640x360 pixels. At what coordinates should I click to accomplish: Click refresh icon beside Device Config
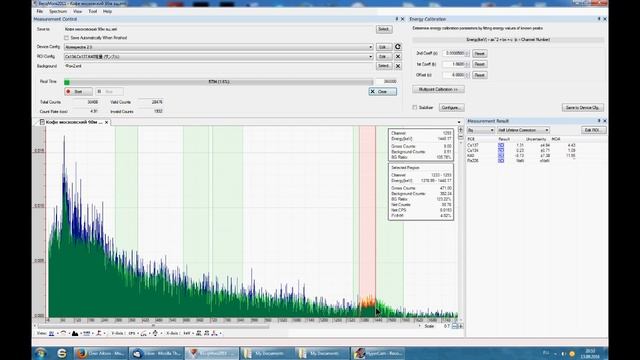click(398, 47)
